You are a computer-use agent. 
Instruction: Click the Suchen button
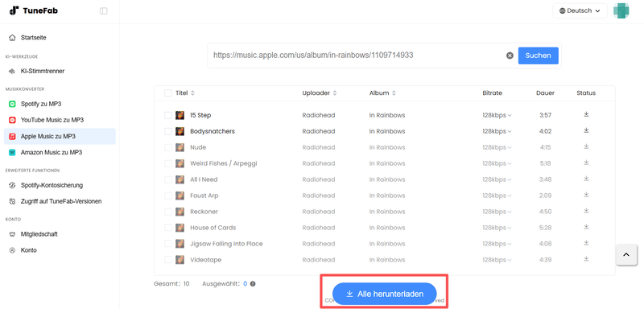click(538, 56)
